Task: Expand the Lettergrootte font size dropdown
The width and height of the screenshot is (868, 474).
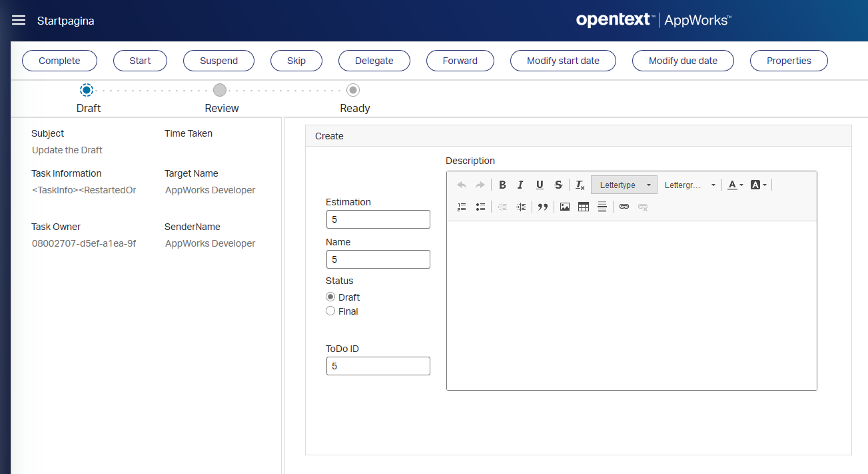Action: point(690,185)
